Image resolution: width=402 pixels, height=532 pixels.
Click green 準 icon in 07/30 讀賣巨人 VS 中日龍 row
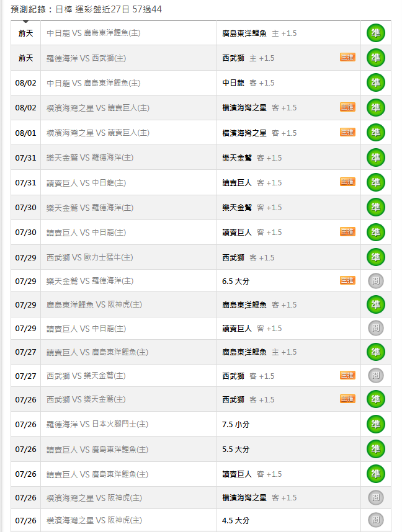point(375,233)
